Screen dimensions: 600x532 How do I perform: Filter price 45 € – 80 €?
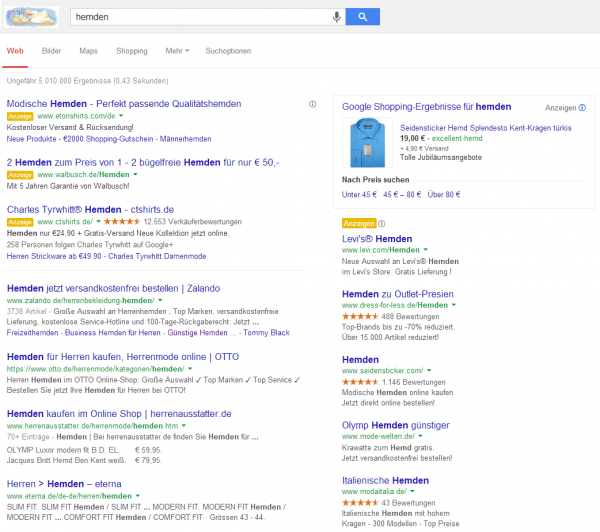tap(402, 194)
